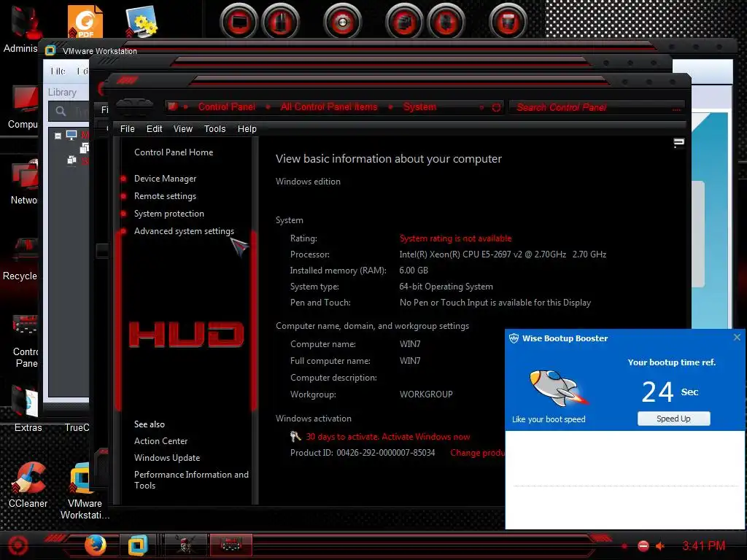The height and width of the screenshot is (560, 747).
Task: Select All Control Panel Items breadcrumb
Action: pyautogui.click(x=329, y=107)
